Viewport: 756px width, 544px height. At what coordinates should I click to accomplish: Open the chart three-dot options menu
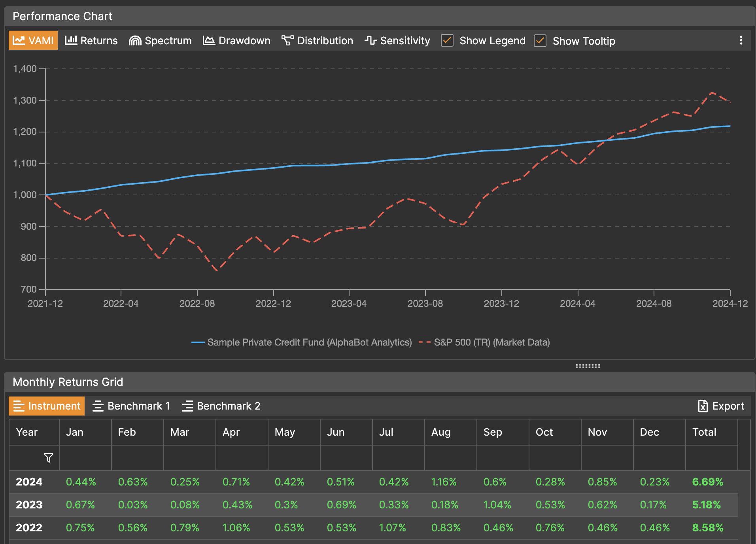tap(741, 40)
